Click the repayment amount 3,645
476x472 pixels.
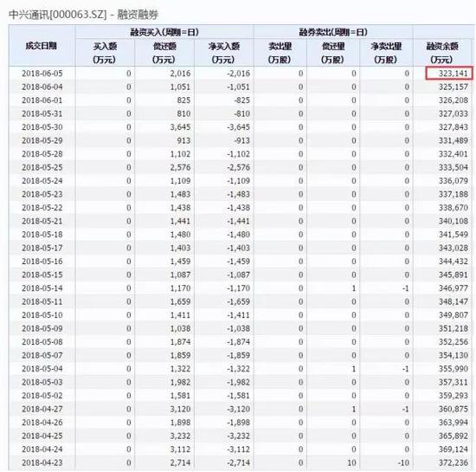180,127
